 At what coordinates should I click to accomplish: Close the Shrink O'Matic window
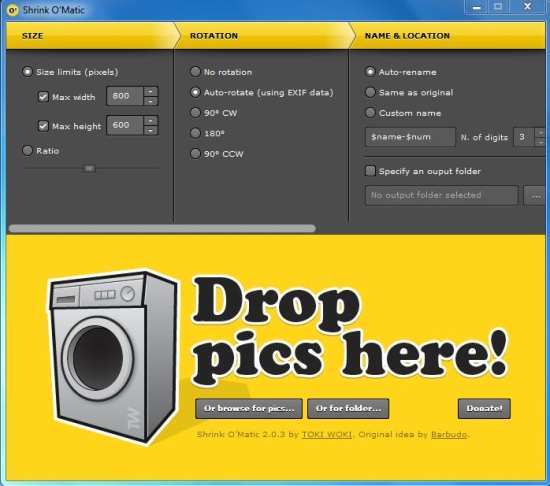(x=527, y=7)
